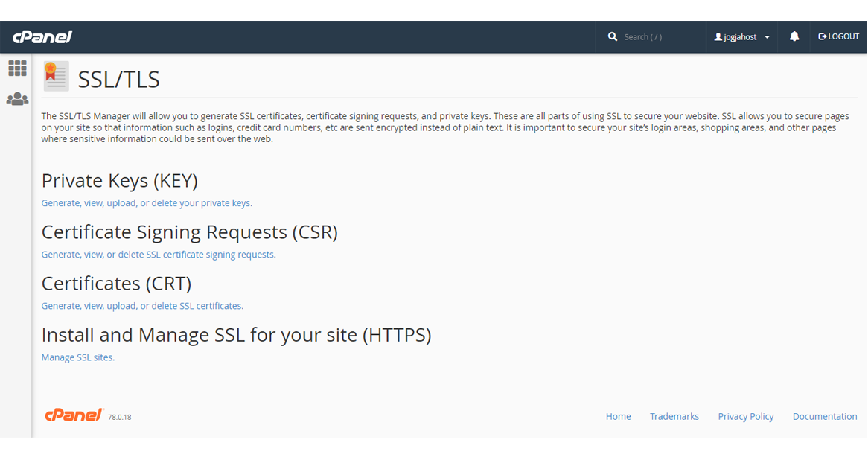Open User Manager icon in the sidebar
This screenshot has height=466, width=868.
click(x=18, y=99)
